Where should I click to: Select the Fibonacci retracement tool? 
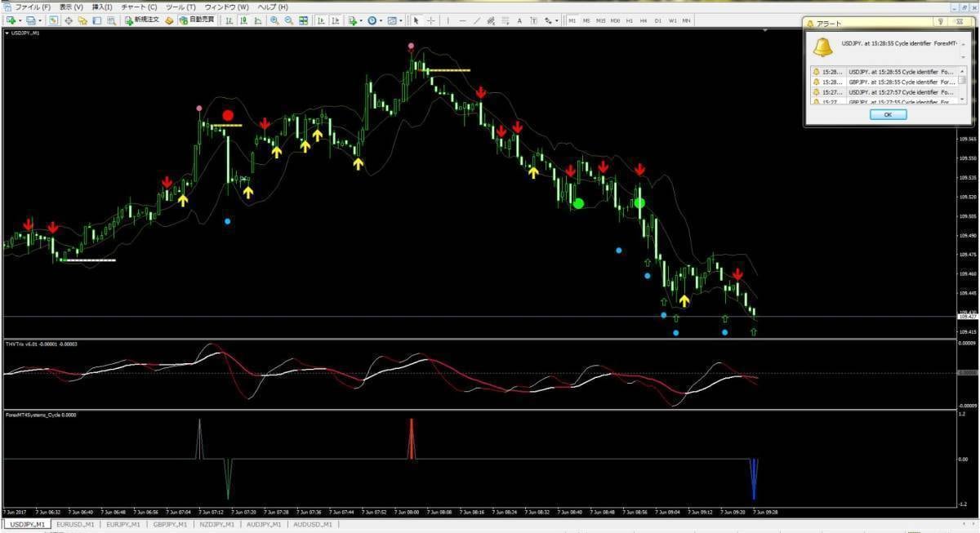point(505,20)
